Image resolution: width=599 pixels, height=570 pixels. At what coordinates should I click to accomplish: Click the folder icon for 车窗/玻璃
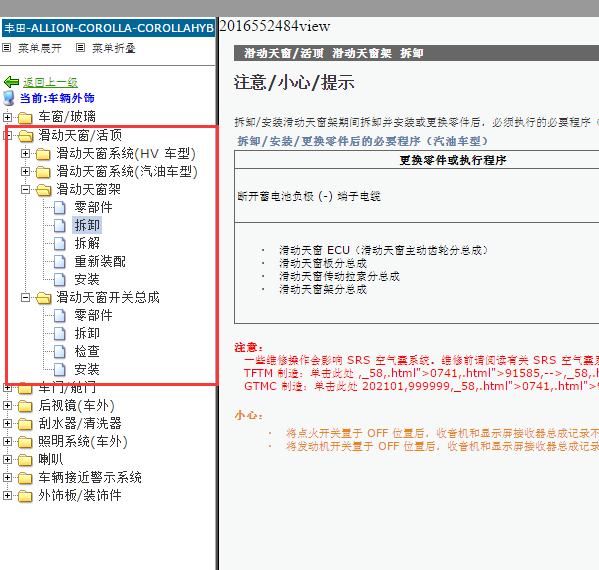pyautogui.click(x=25, y=117)
